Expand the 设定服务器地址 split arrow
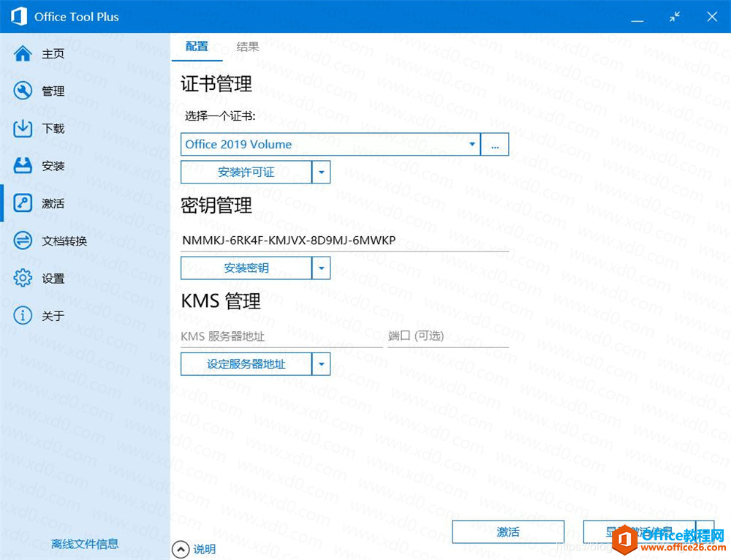The width and height of the screenshot is (731, 560). pyautogui.click(x=321, y=363)
